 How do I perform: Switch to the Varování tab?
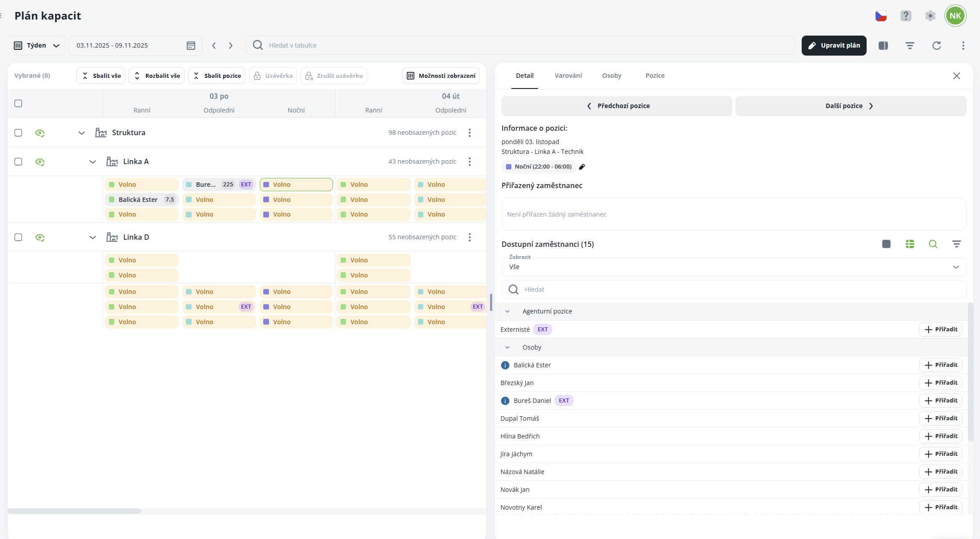pos(568,76)
